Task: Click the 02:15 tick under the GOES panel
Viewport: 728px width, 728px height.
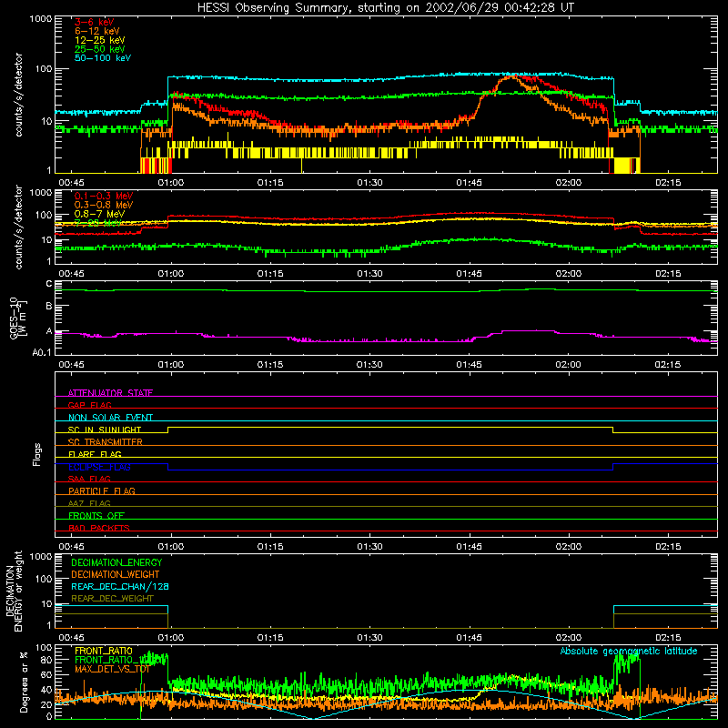Action: 668,365
